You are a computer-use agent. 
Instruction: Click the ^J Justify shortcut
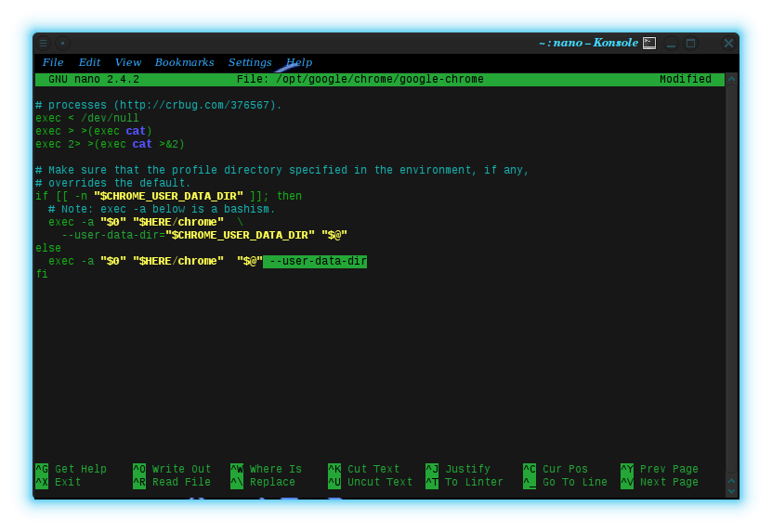[458, 469]
